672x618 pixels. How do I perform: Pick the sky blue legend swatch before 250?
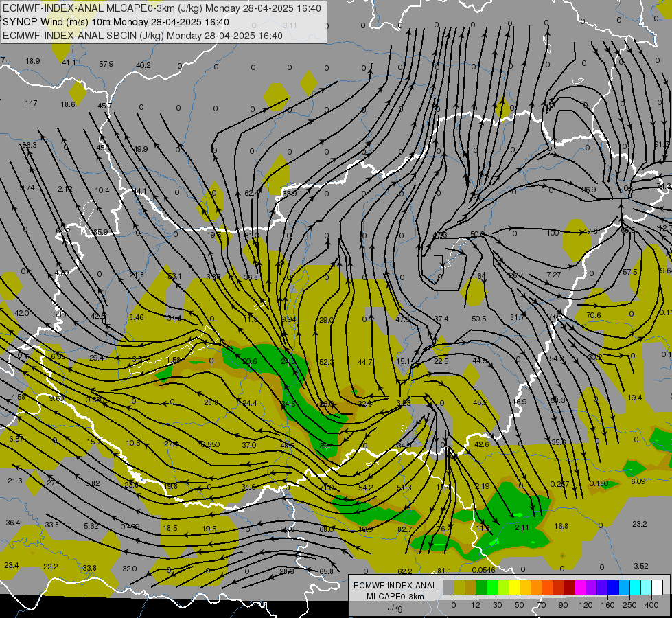point(625,587)
